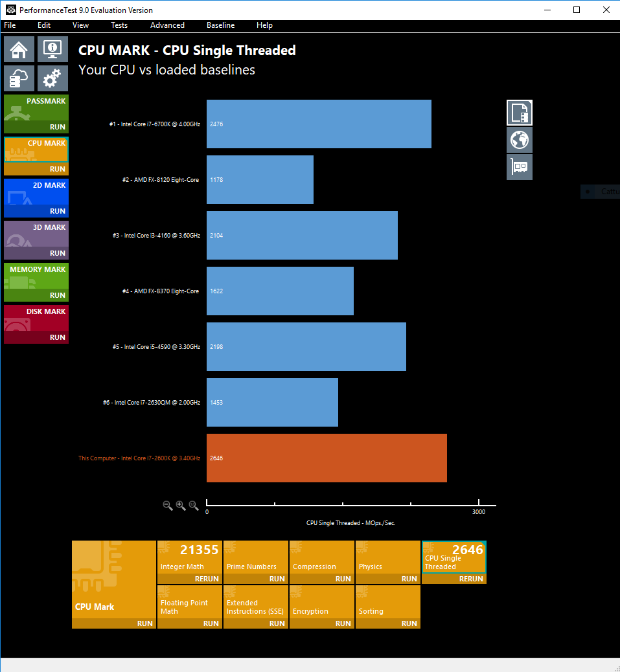Open the Tests menu

click(119, 25)
